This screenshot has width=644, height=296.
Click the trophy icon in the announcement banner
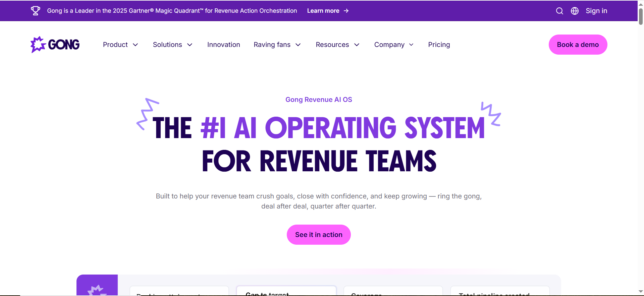pos(36,11)
